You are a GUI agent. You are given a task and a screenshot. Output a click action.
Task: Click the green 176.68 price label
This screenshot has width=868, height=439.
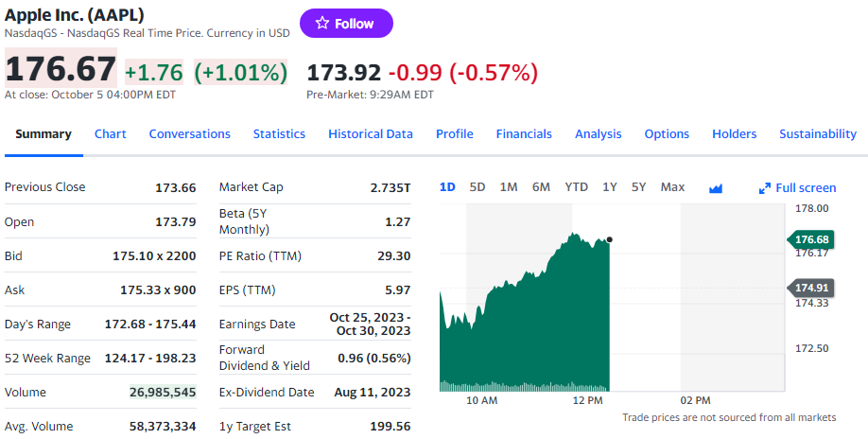811,239
